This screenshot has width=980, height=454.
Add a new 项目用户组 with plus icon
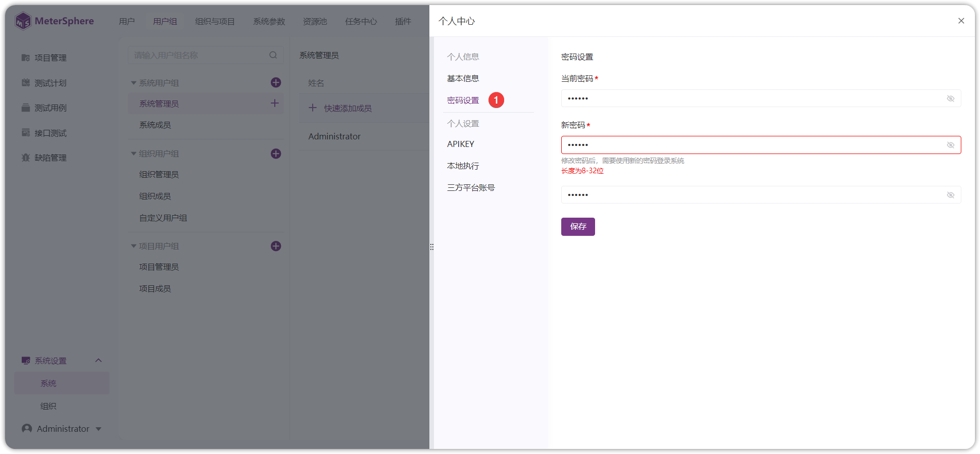coord(276,246)
